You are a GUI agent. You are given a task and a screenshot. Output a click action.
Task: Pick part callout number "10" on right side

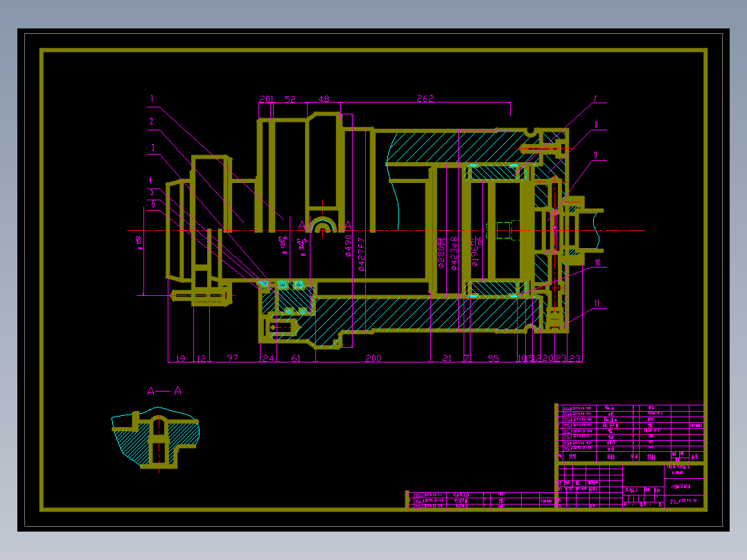pyautogui.click(x=597, y=263)
